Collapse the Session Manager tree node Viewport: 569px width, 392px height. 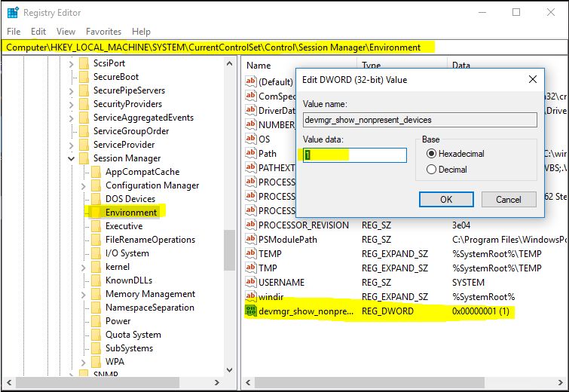click(x=72, y=159)
